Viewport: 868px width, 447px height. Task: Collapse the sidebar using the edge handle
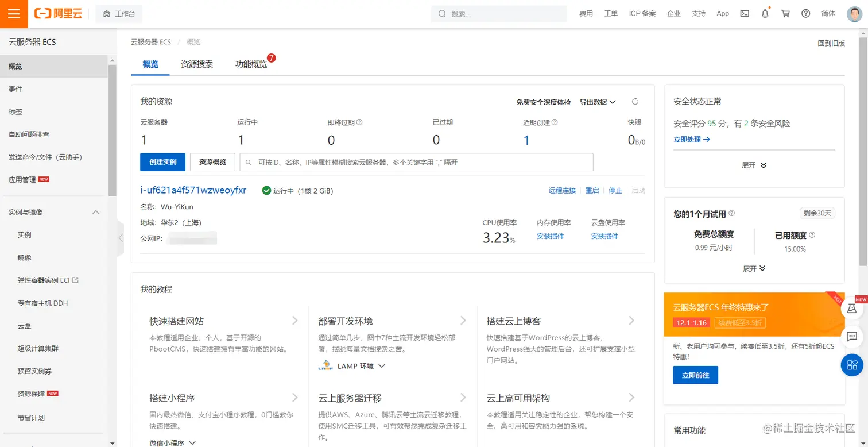click(120, 237)
